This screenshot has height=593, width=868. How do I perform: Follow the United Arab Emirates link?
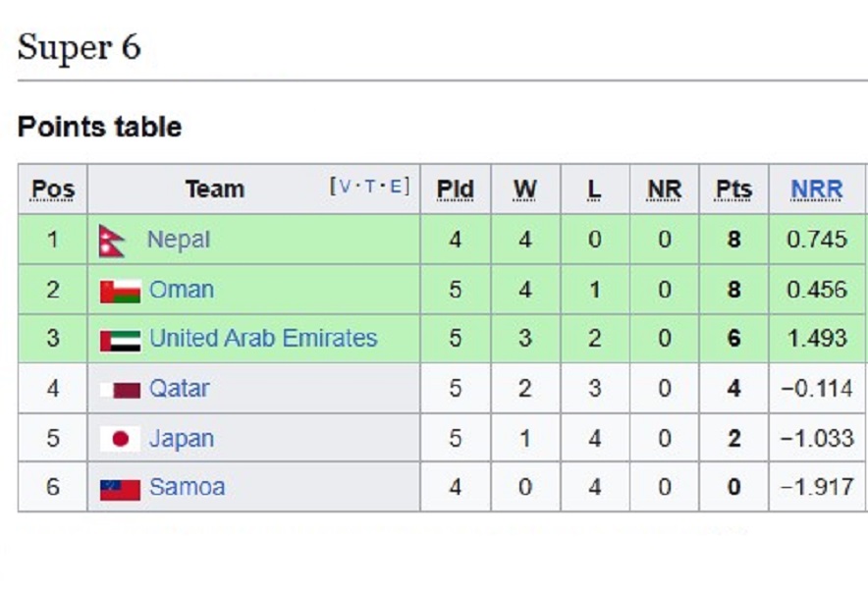coord(263,339)
